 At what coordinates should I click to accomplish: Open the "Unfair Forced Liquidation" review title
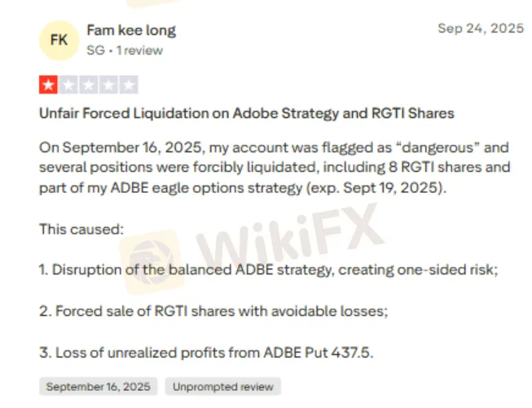[246, 113]
